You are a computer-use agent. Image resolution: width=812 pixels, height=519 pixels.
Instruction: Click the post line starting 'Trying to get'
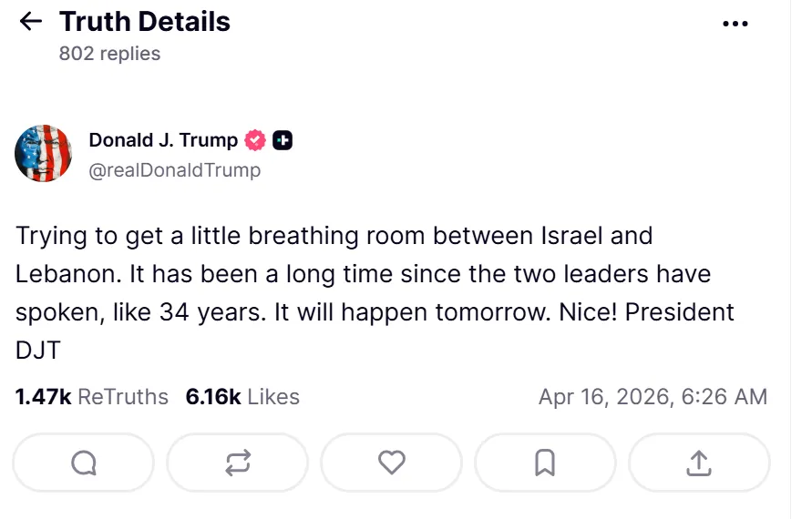[x=334, y=236]
